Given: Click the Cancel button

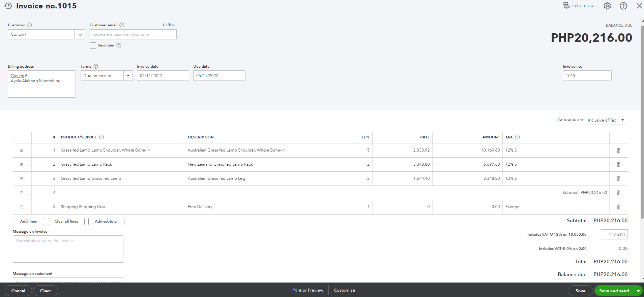Looking at the screenshot, I should pyautogui.click(x=18, y=291).
